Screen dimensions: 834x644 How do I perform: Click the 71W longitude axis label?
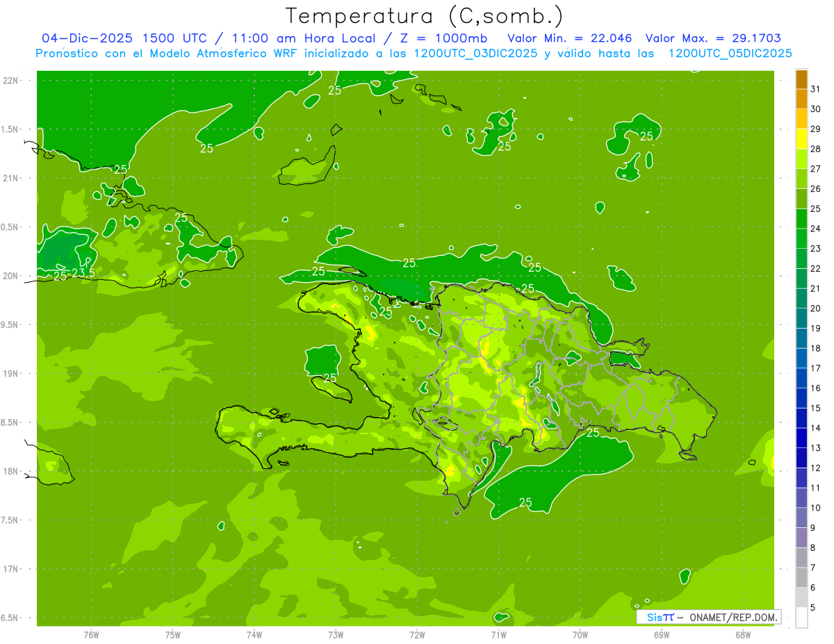[498, 635]
